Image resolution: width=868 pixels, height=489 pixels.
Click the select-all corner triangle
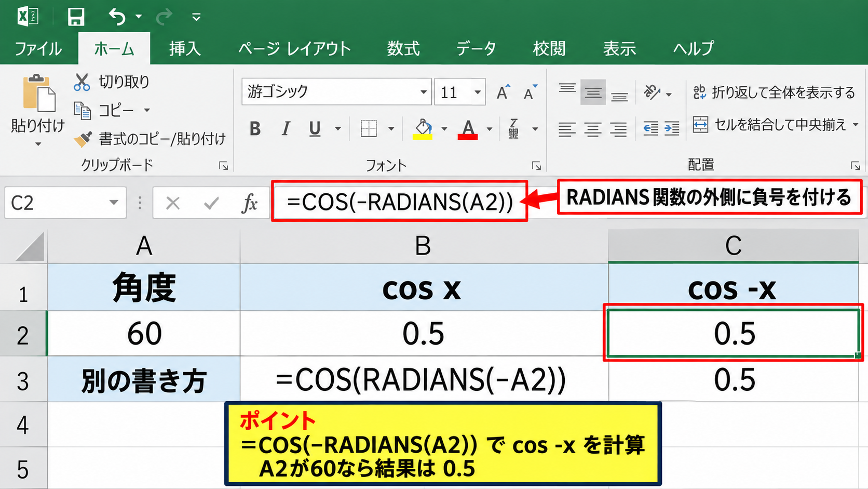pyautogui.click(x=30, y=247)
